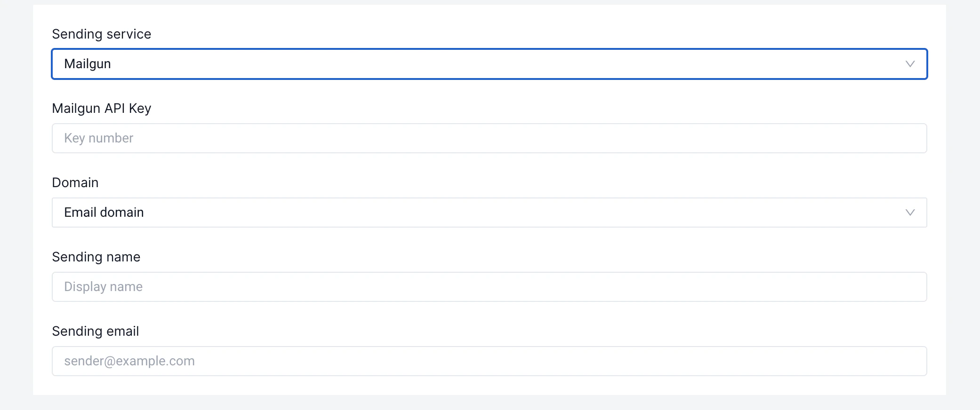Viewport: 980px width, 410px height.
Task: Click the Sending name label
Action: (96, 257)
